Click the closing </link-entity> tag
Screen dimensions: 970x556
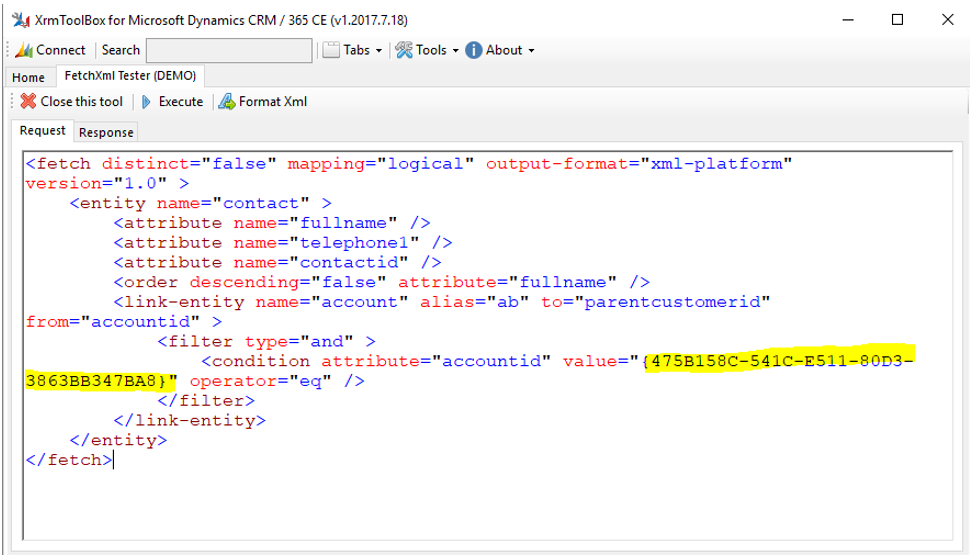coord(189,421)
